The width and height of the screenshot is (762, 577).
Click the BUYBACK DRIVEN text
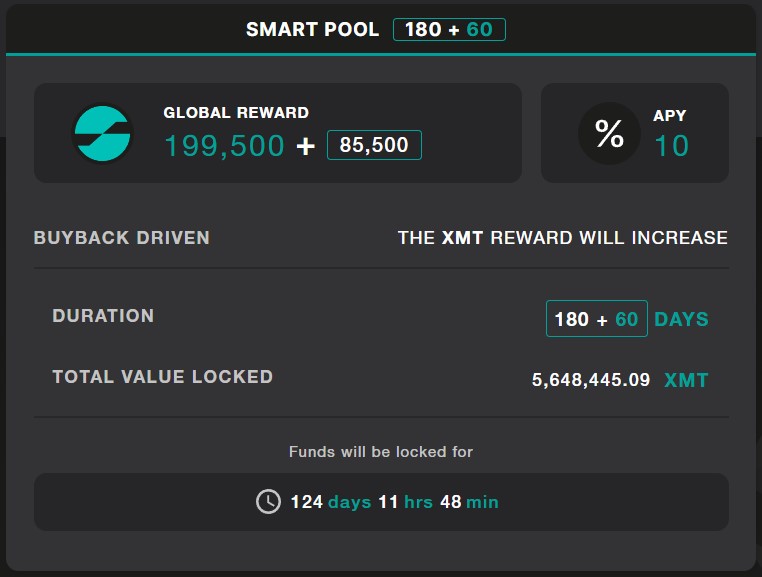[121, 238]
